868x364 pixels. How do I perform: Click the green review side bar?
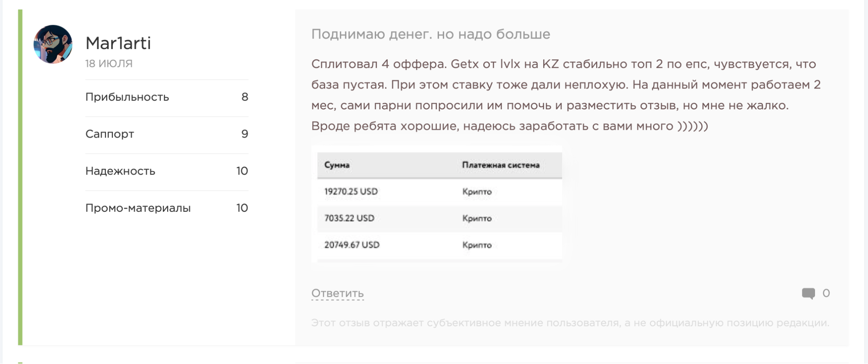tap(20, 177)
